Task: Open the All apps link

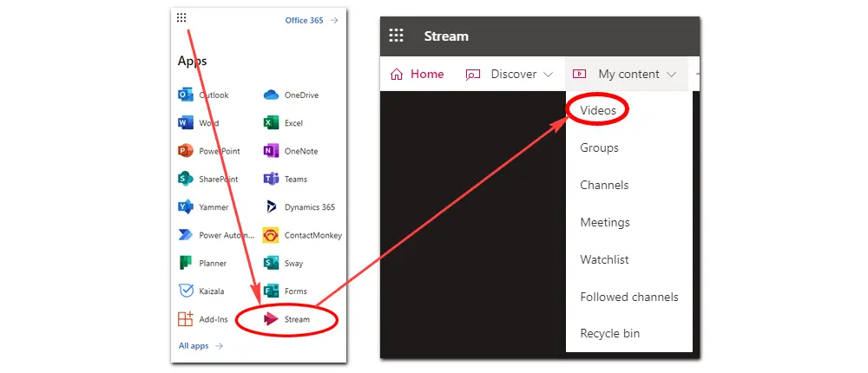Action: click(194, 346)
